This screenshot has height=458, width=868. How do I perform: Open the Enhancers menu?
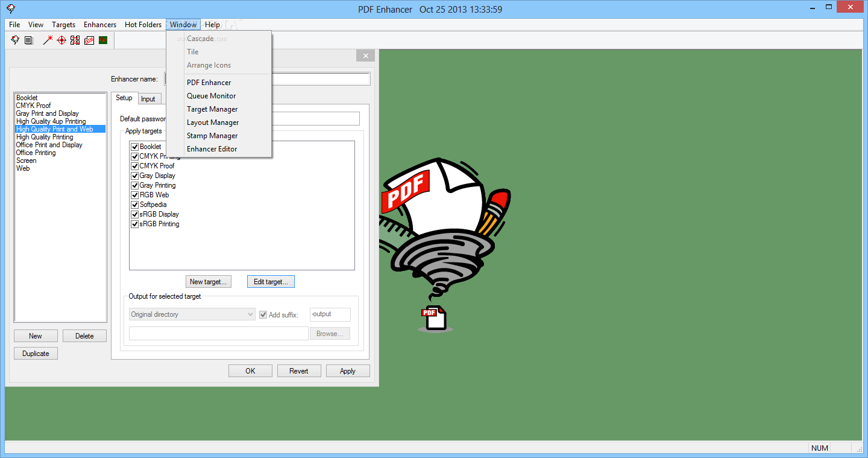[x=100, y=25]
